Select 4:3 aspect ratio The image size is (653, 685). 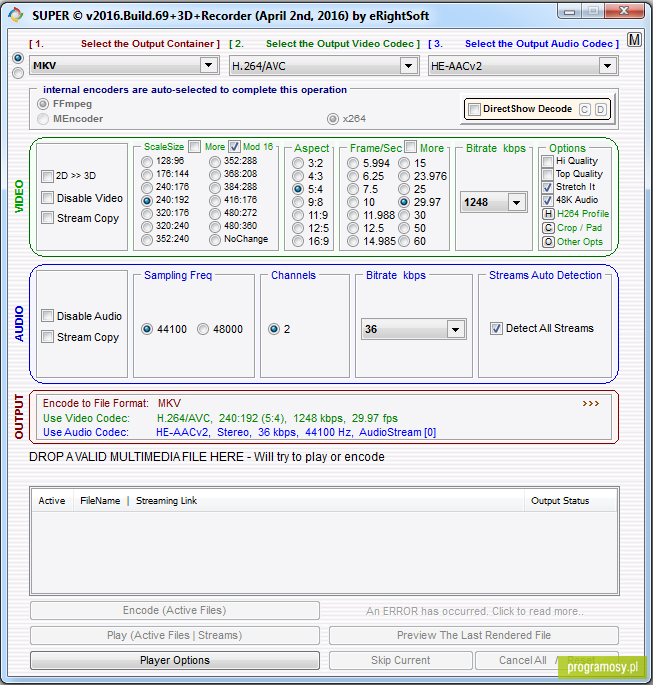pos(298,176)
